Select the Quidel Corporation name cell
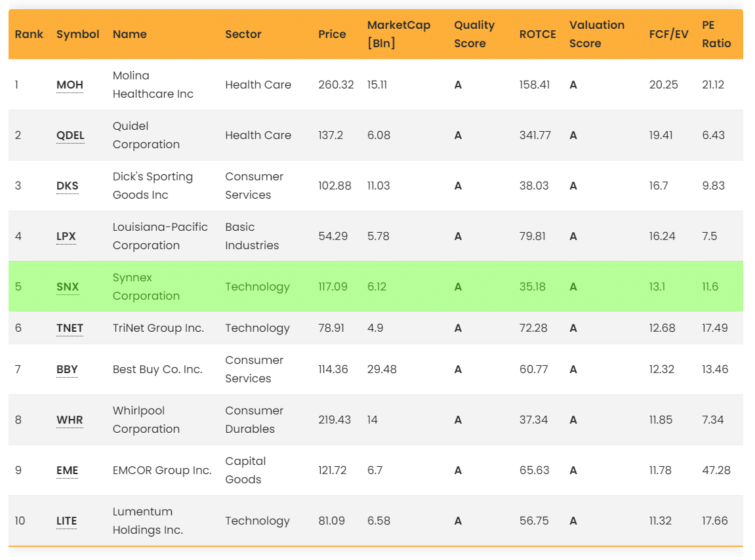Viewport: 755px width, 560px height. click(146, 135)
